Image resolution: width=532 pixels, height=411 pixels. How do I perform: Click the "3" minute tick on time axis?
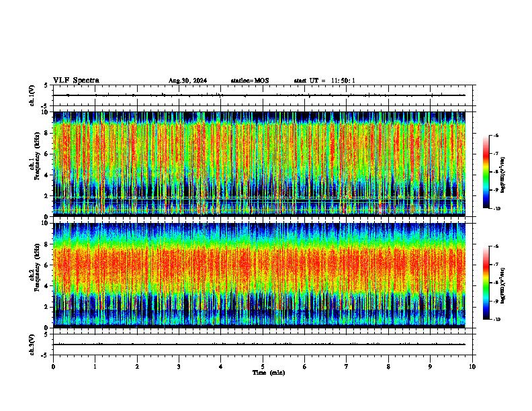pyautogui.click(x=179, y=367)
